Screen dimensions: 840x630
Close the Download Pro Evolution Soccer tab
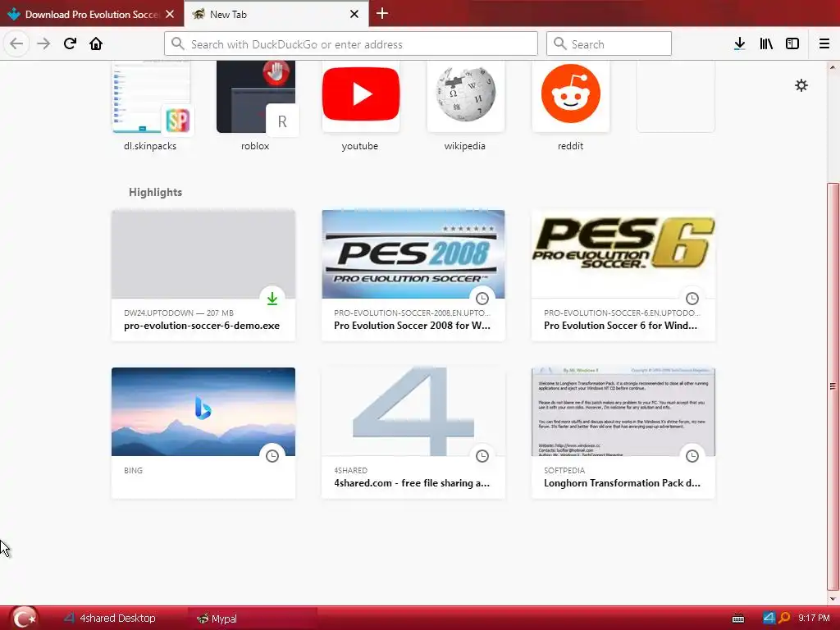click(x=170, y=14)
